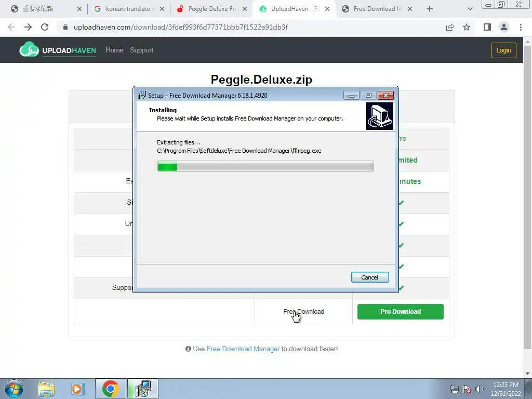The width and height of the screenshot is (532, 399).
Task: Open the Home navigation link
Action: pyautogui.click(x=114, y=50)
